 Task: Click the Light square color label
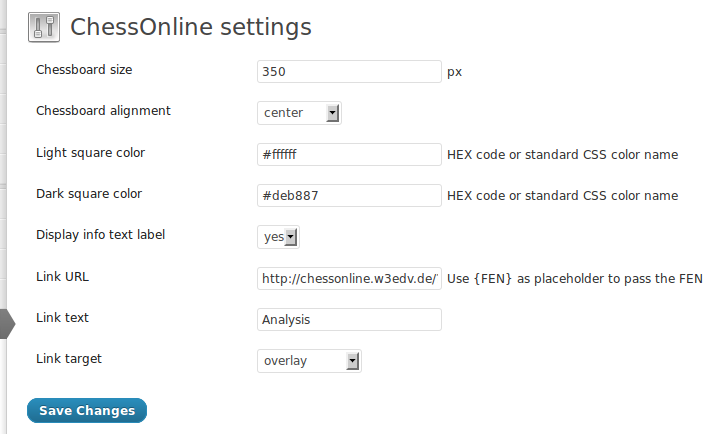(x=91, y=153)
